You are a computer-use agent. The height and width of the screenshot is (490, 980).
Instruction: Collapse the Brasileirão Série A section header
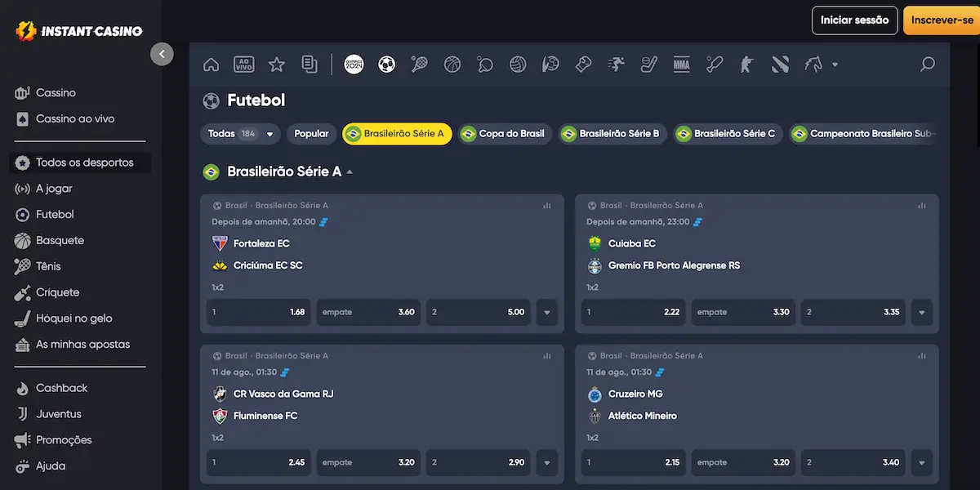pyautogui.click(x=350, y=172)
